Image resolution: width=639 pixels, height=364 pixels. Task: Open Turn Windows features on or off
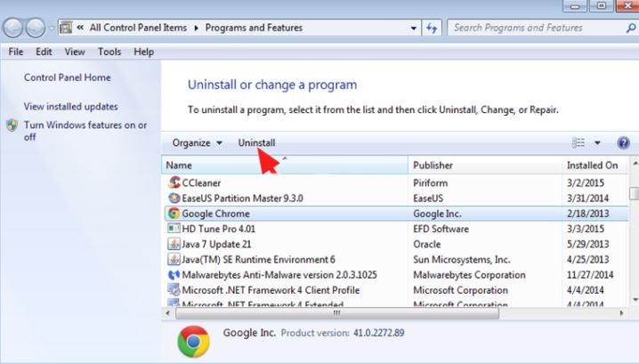(x=85, y=131)
